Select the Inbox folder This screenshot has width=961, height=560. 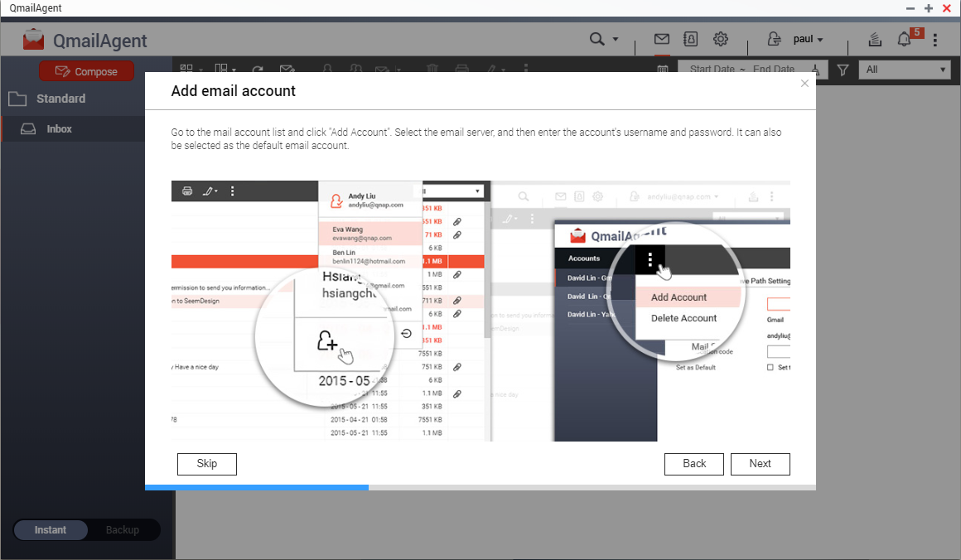[60, 129]
